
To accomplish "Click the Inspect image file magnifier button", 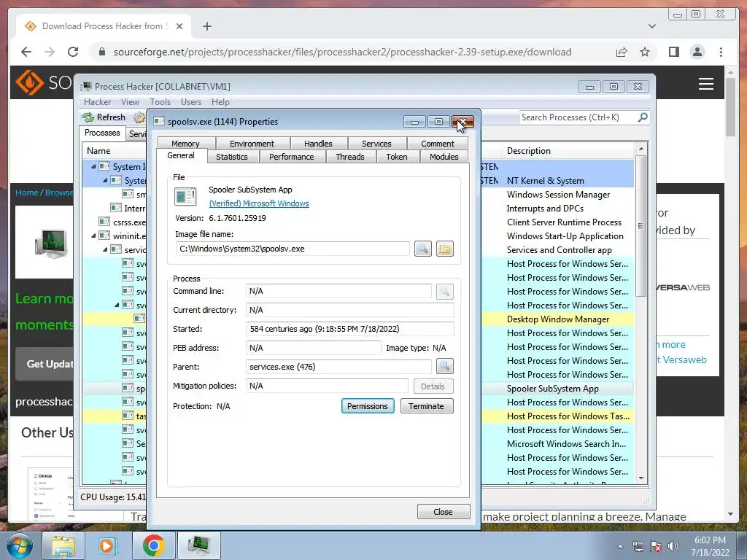I will [422, 249].
